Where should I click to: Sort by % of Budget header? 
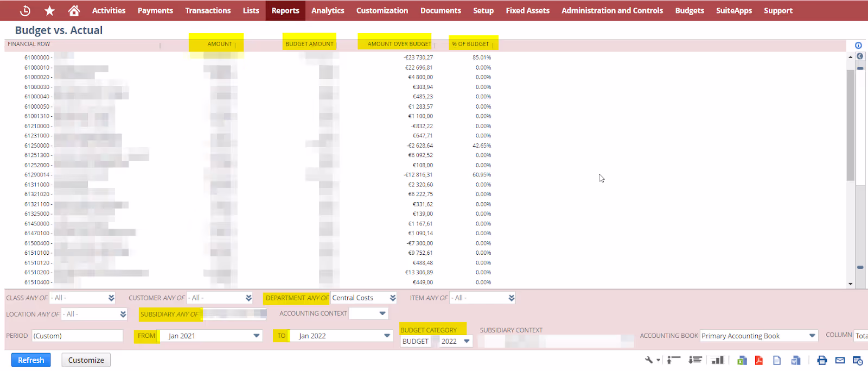point(470,44)
